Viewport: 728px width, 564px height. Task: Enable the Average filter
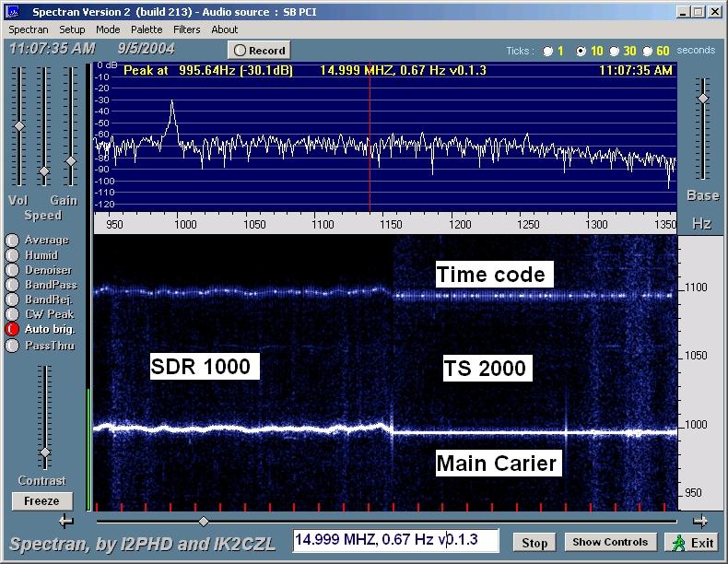point(12,241)
